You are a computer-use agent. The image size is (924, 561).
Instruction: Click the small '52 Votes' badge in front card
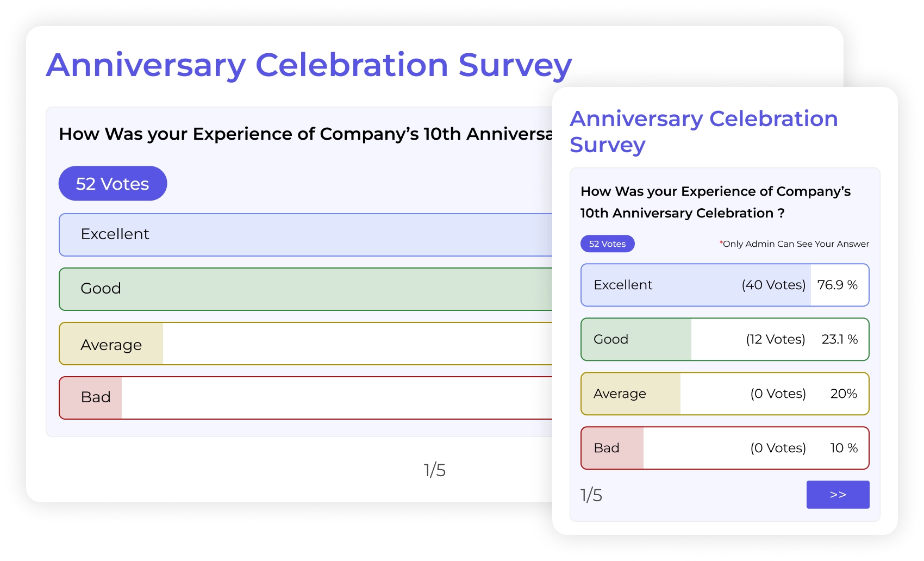click(x=607, y=244)
